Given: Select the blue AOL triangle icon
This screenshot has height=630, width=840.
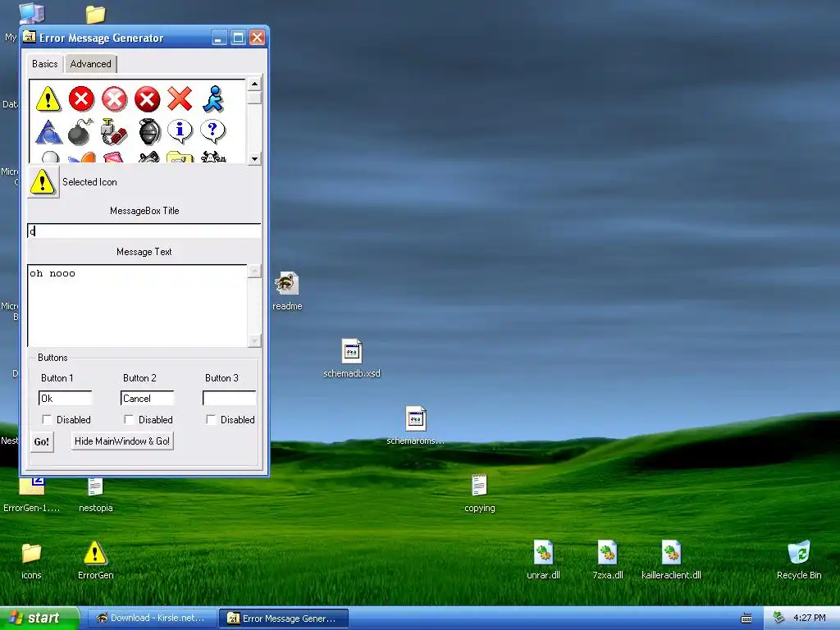Looking at the screenshot, I should pyautogui.click(x=48, y=132).
